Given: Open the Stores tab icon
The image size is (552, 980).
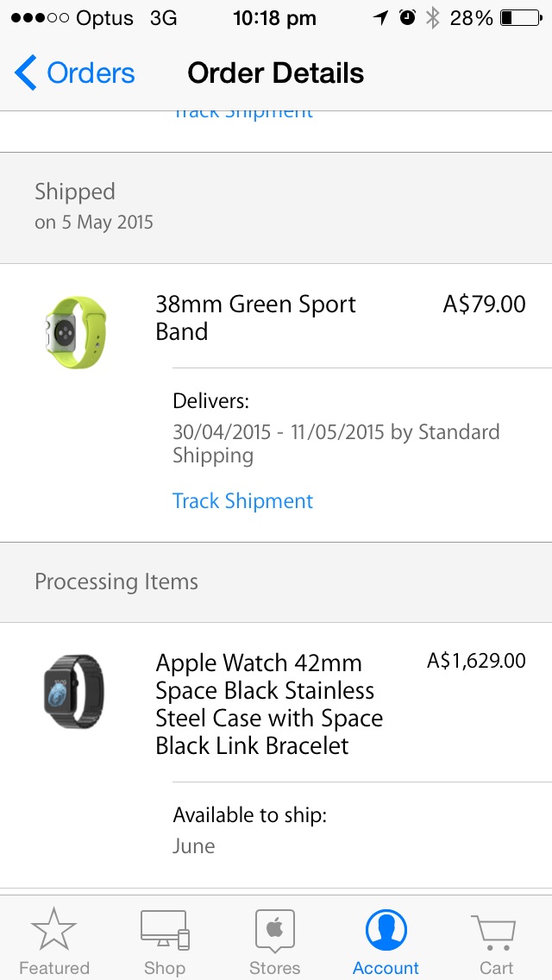Looking at the screenshot, I should coord(275,930).
